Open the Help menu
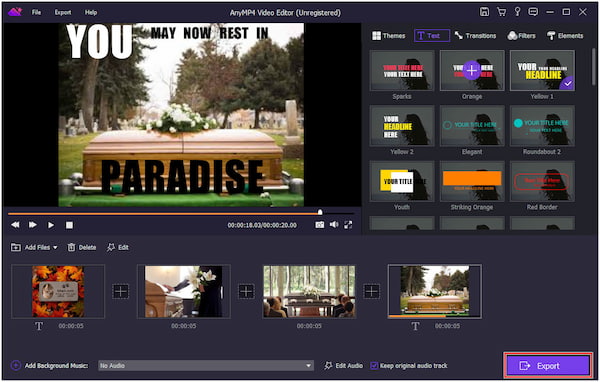 click(x=91, y=12)
